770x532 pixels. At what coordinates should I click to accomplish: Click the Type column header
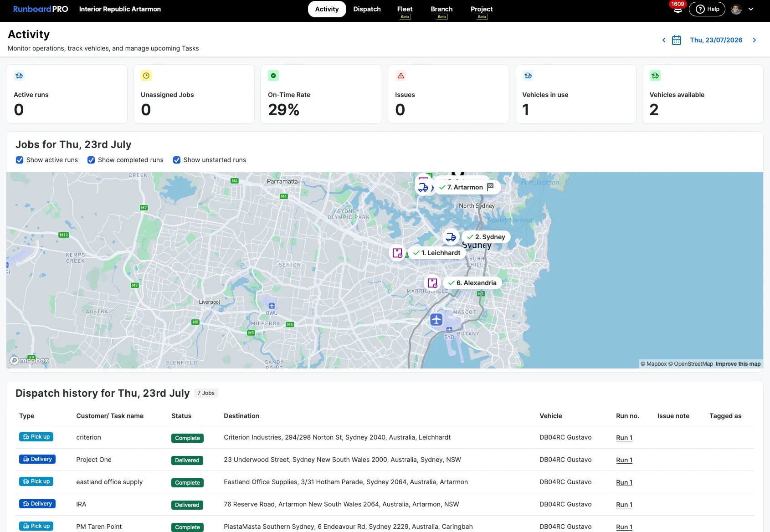point(27,416)
